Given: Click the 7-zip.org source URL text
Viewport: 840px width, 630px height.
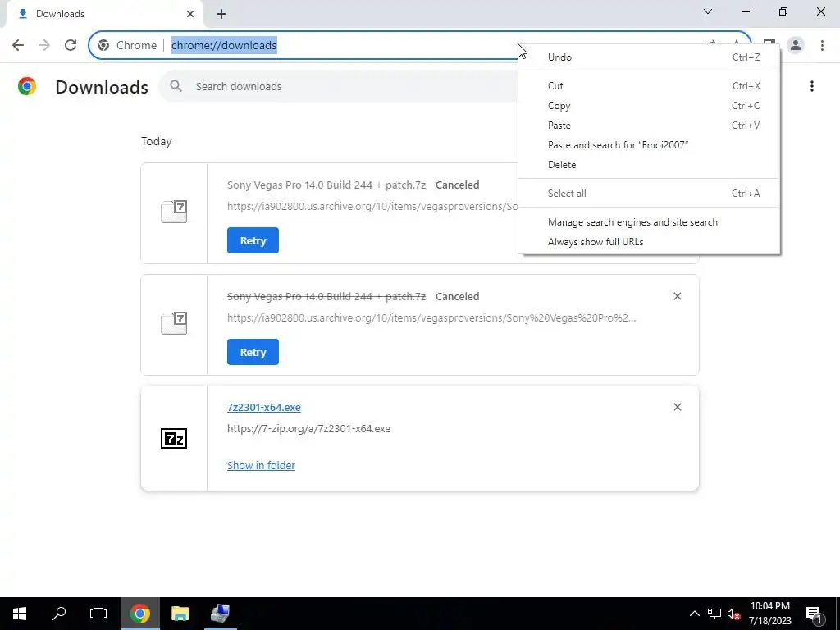Looking at the screenshot, I should pyautogui.click(x=308, y=428).
